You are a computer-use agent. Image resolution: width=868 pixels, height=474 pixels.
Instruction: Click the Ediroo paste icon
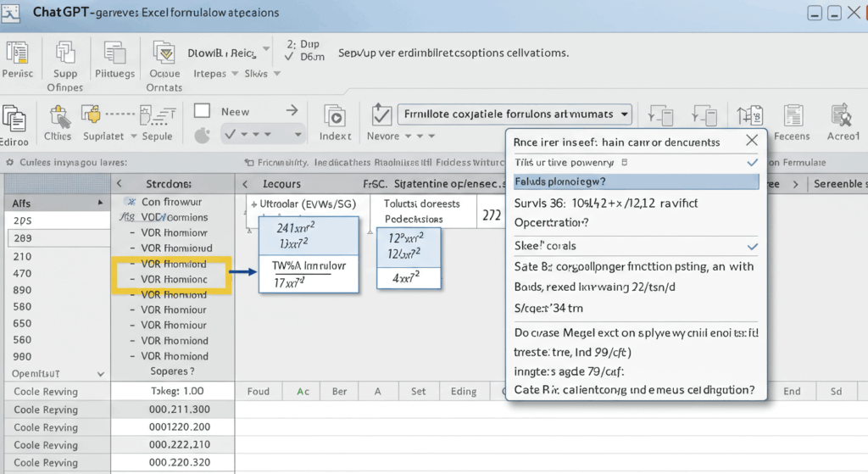[x=14, y=118]
